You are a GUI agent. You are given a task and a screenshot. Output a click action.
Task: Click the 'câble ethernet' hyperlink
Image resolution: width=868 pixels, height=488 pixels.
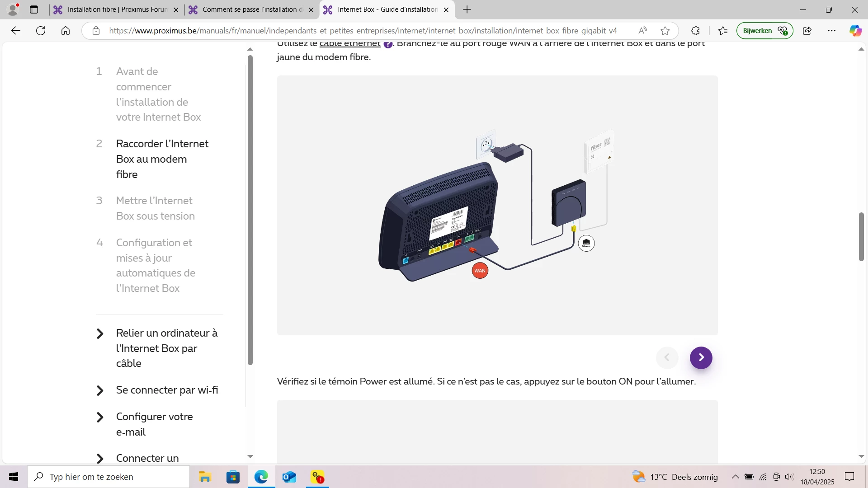350,44
